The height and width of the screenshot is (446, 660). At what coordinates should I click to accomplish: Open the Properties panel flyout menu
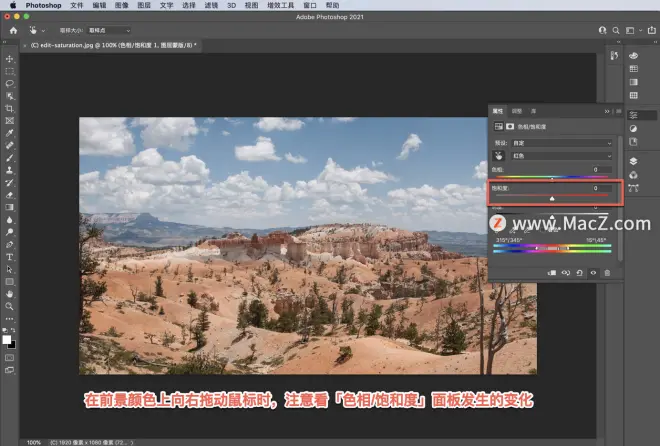[618, 112]
